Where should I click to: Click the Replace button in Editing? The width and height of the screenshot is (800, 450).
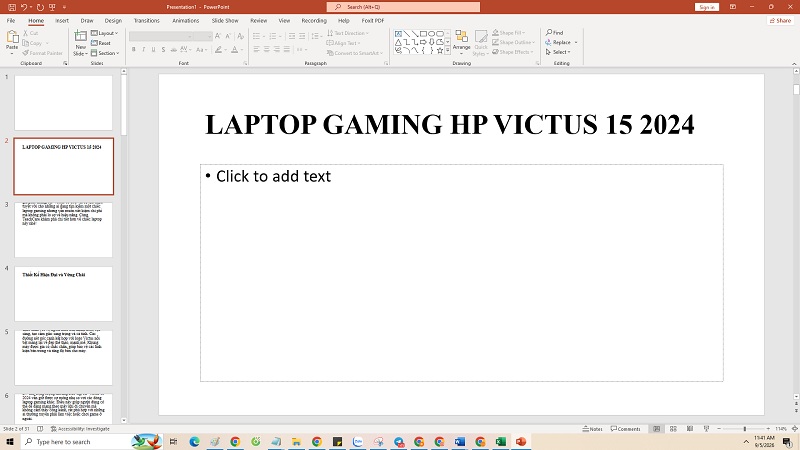[558, 42]
